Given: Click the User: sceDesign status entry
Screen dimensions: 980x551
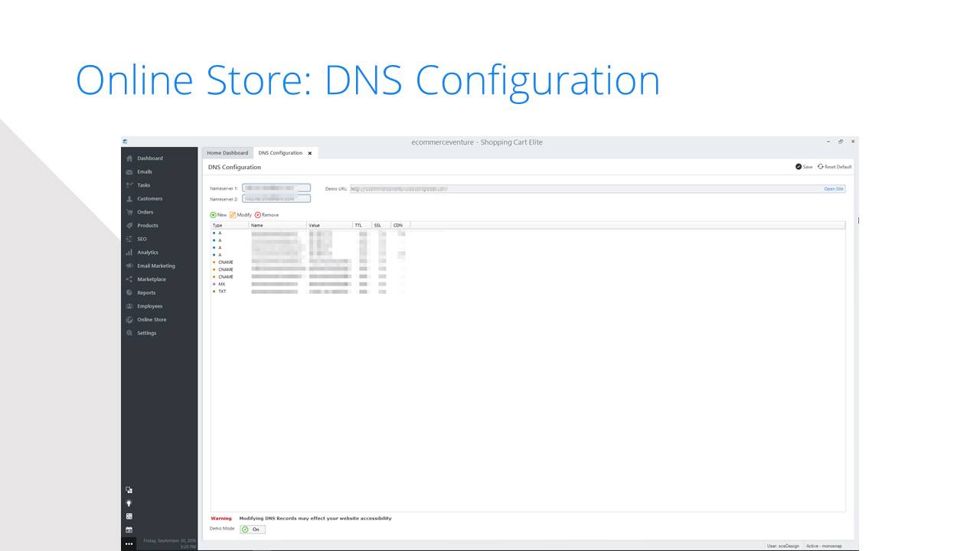Looking at the screenshot, I should (782, 546).
